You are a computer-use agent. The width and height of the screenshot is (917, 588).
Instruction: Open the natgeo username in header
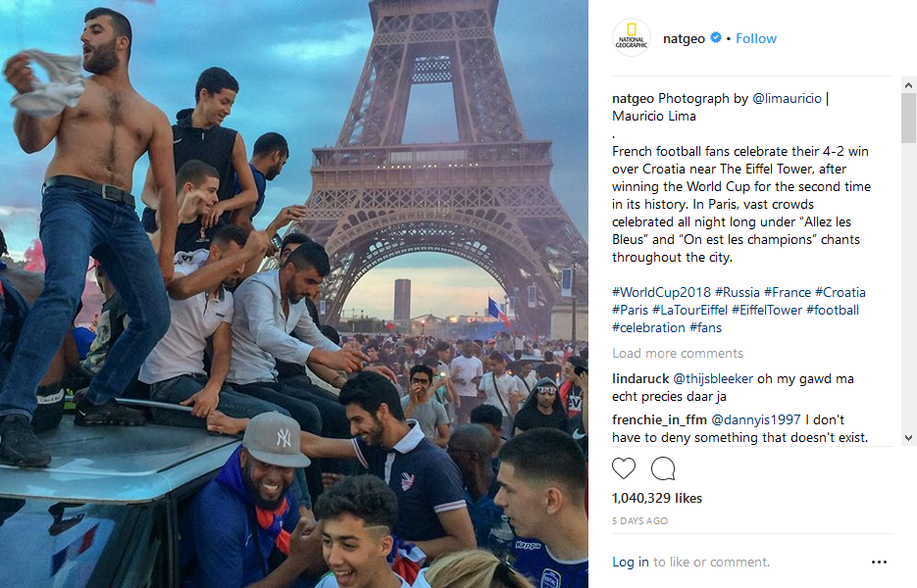pyautogui.click(x=684, y=38)
